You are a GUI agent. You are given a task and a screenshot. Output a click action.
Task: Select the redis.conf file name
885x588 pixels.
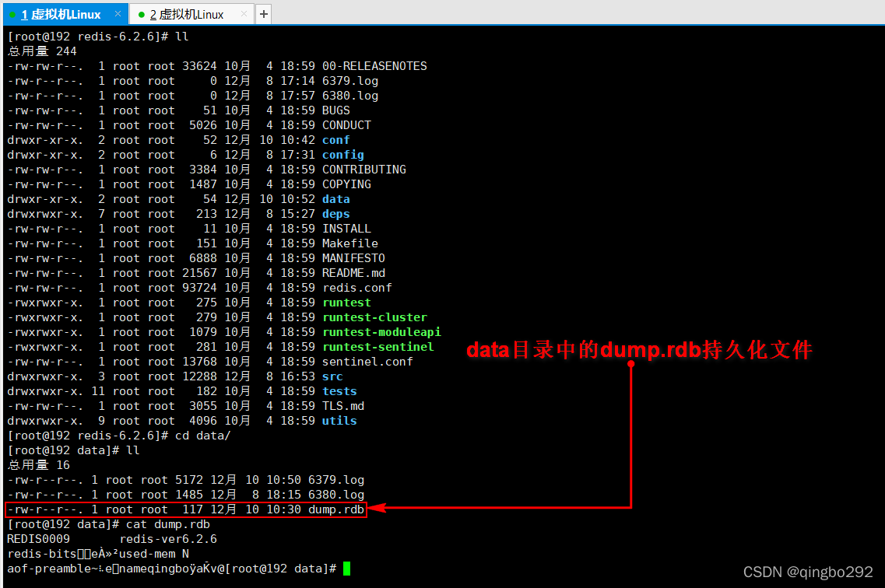[x=356, y=288]
